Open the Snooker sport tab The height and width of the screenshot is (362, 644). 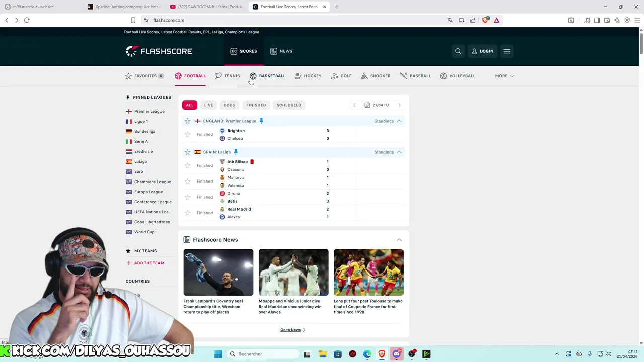point(375,76)
